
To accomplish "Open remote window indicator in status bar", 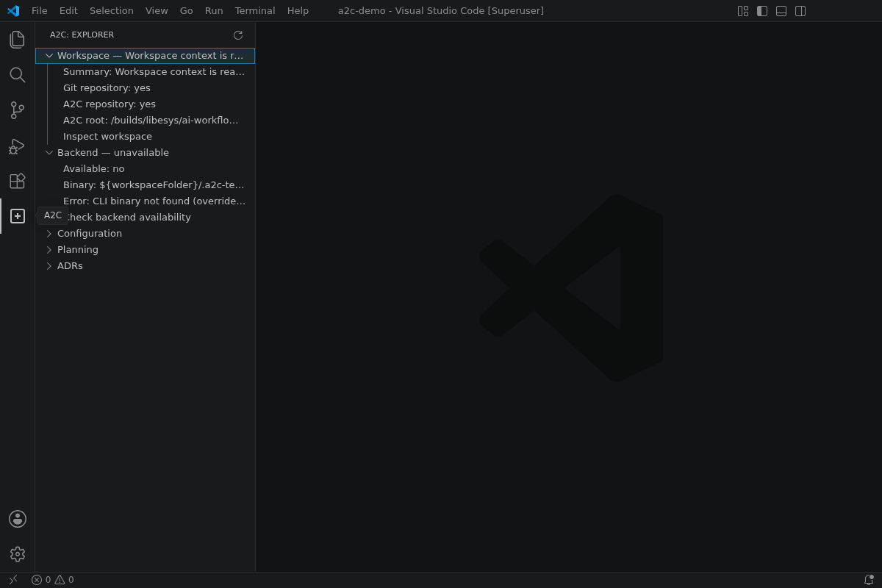I will pyautogui.click(x=12, y=580).
